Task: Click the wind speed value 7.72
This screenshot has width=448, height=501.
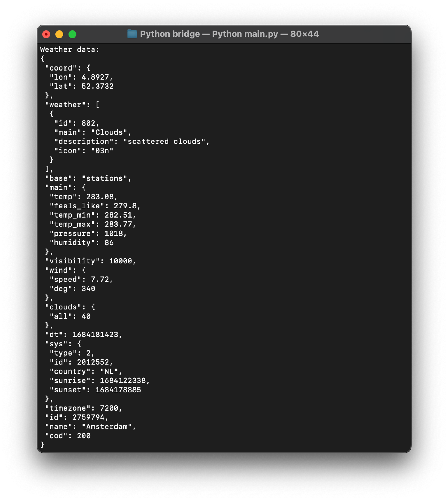Action: [100, 280]
